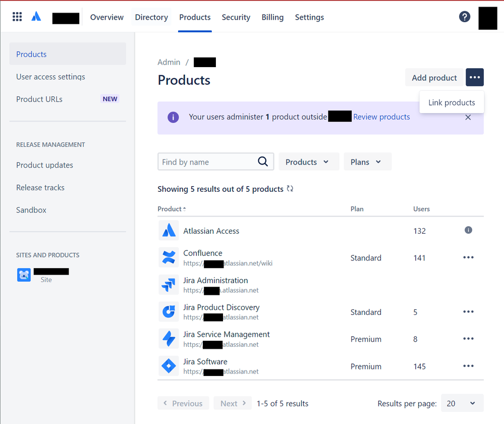Choose Link products from the menu

tap(452, 102)
